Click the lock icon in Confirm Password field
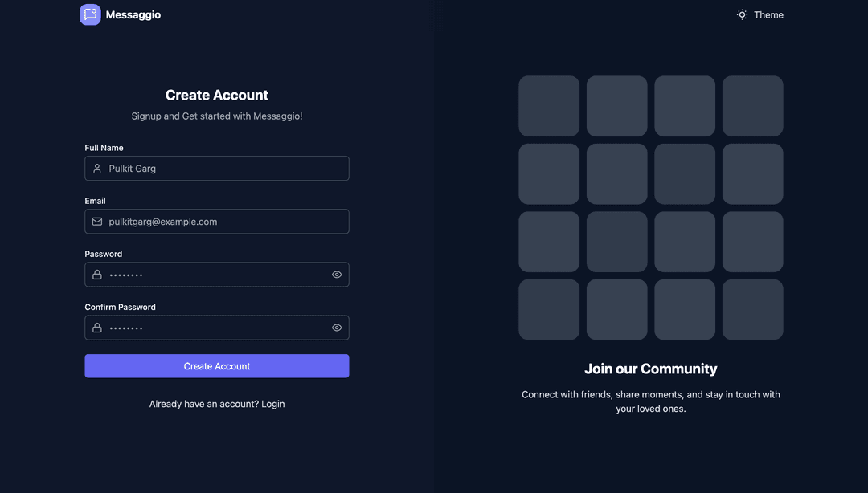 97,328
